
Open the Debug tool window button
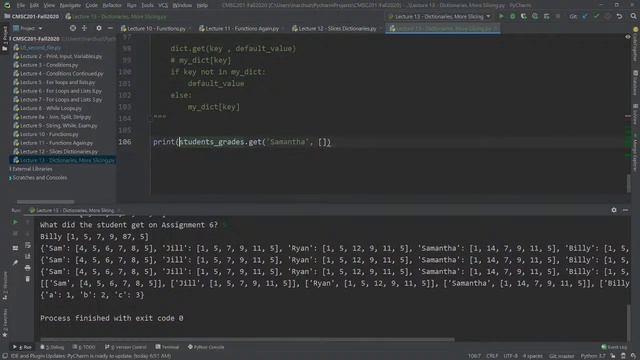[52, 347]
